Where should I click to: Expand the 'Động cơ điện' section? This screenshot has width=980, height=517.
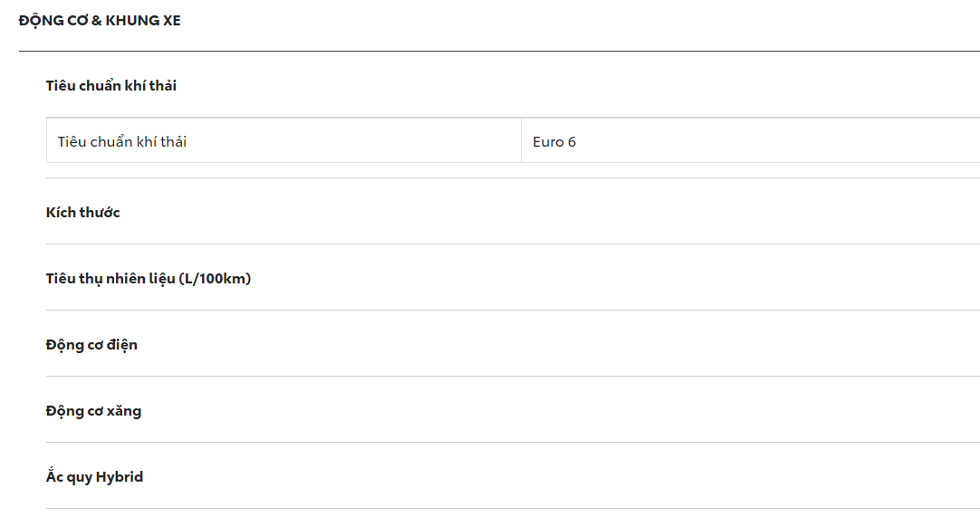(x=91, y=345)
